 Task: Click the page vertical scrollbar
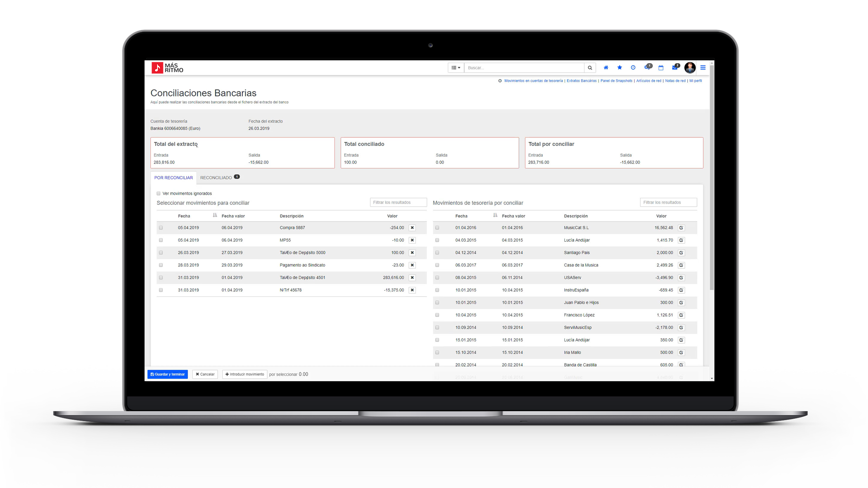pos(711,177)
